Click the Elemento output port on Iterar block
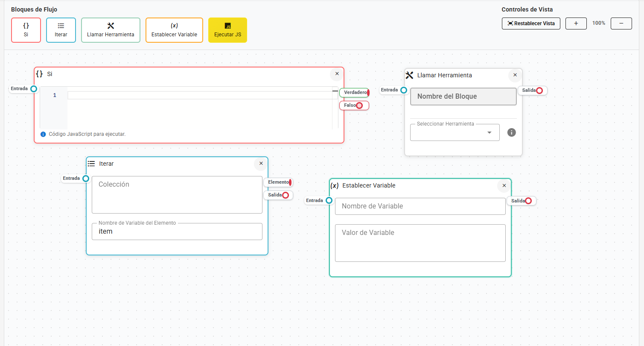Viewport: 644px width, 346px height. tap(291, 182)
